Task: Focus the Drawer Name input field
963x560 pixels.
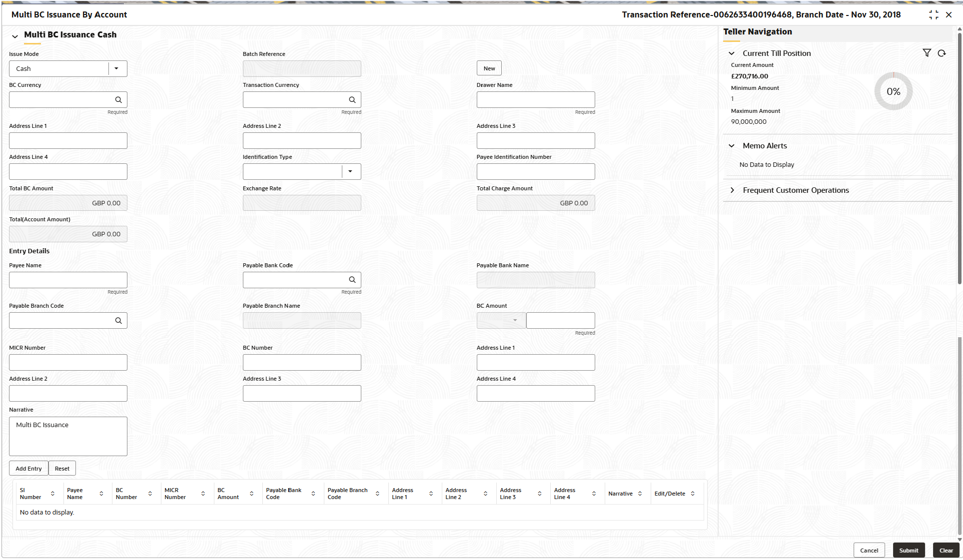Action: click(x=536, y=99)
